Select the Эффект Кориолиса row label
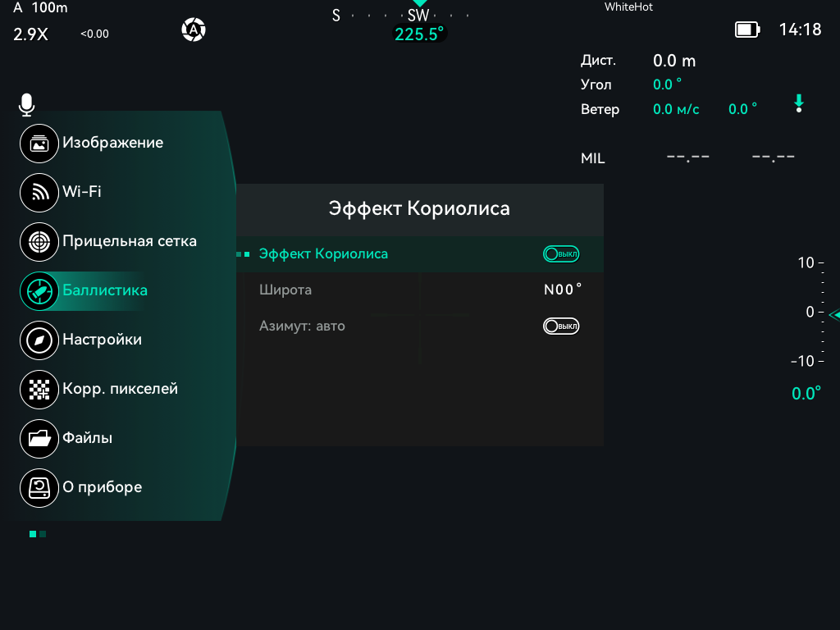 pos(323,254)
